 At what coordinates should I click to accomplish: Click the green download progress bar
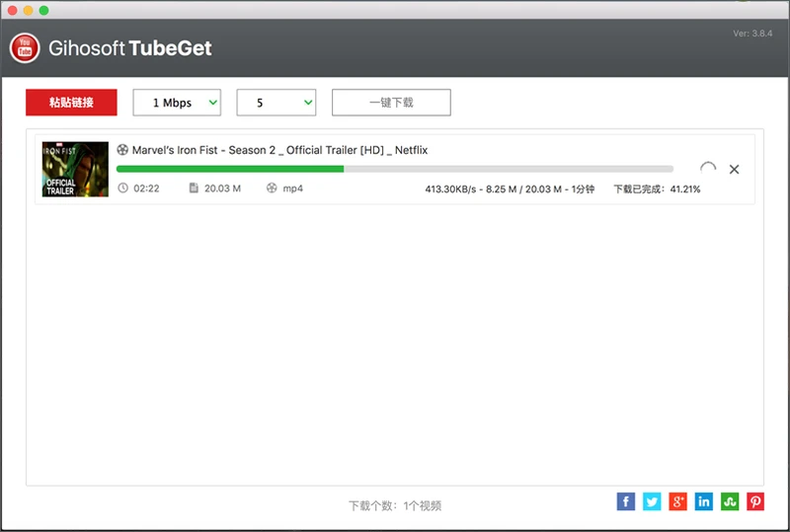395,169
